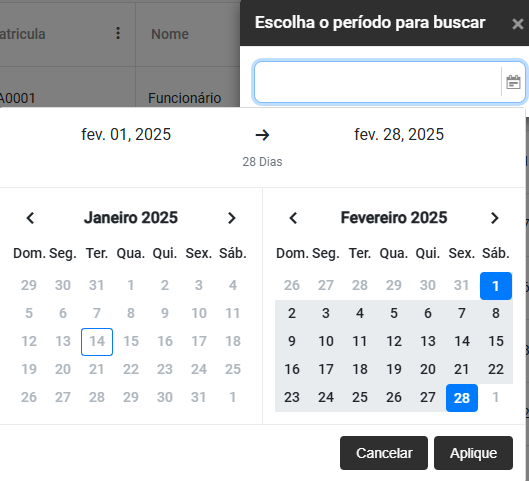Go to previous month from Fevereiro 2025
Image resolution: width=529 pixels, height=481 pixels.
tap(293, 218)
